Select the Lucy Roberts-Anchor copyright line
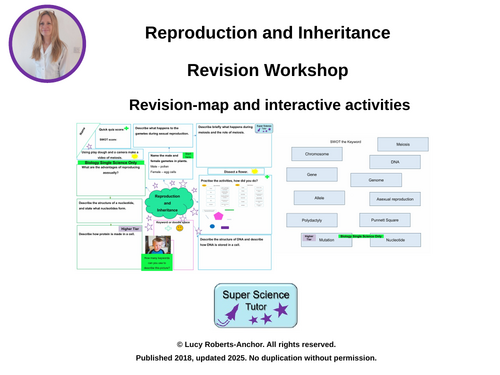The image size is (500, 375). click(256, 344)
